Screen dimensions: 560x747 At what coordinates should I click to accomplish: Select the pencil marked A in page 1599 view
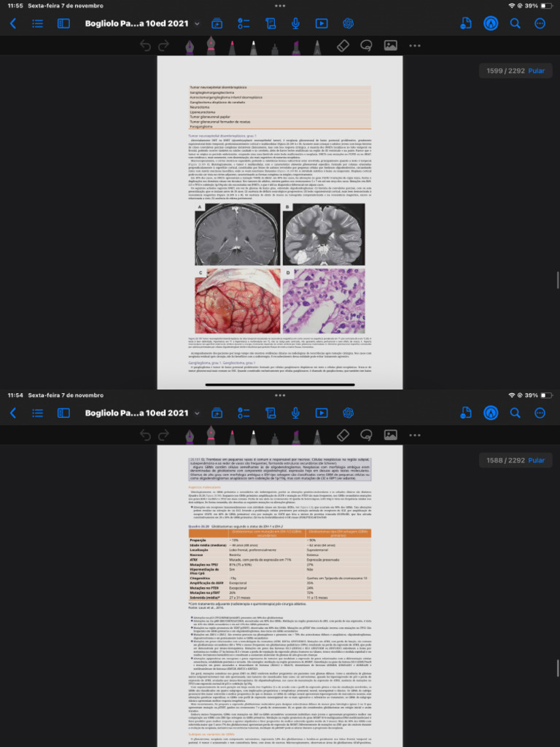(x=317, y=47)
